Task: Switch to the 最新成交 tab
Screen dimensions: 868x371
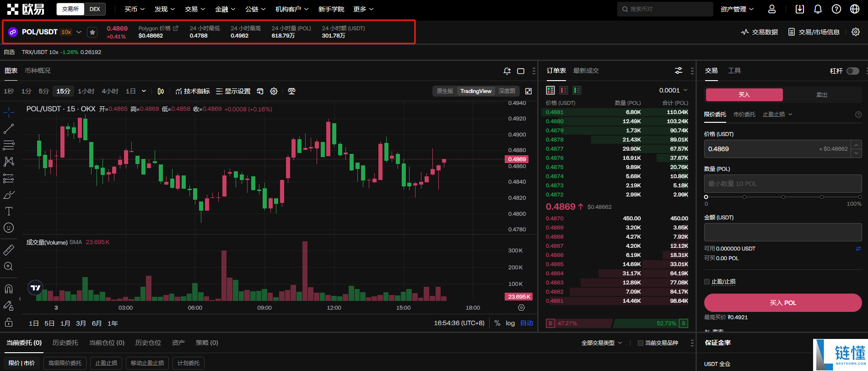Action: tap(586, 71)
